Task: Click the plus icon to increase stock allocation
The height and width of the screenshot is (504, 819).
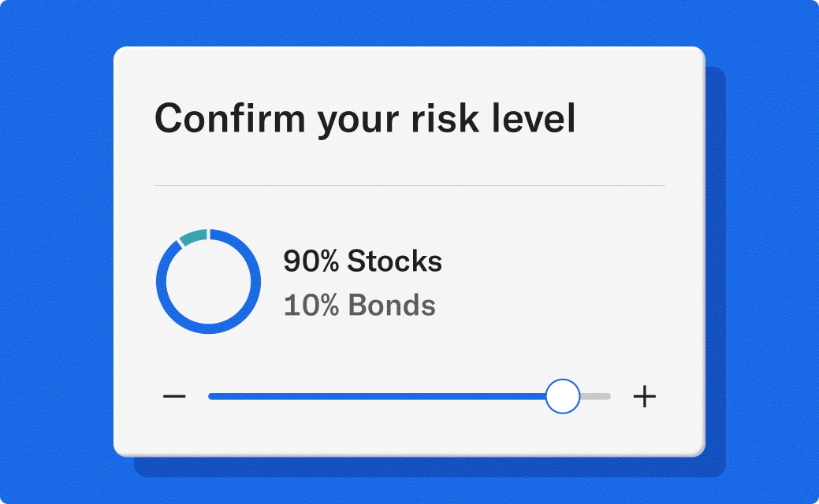Action: point(645,395)
